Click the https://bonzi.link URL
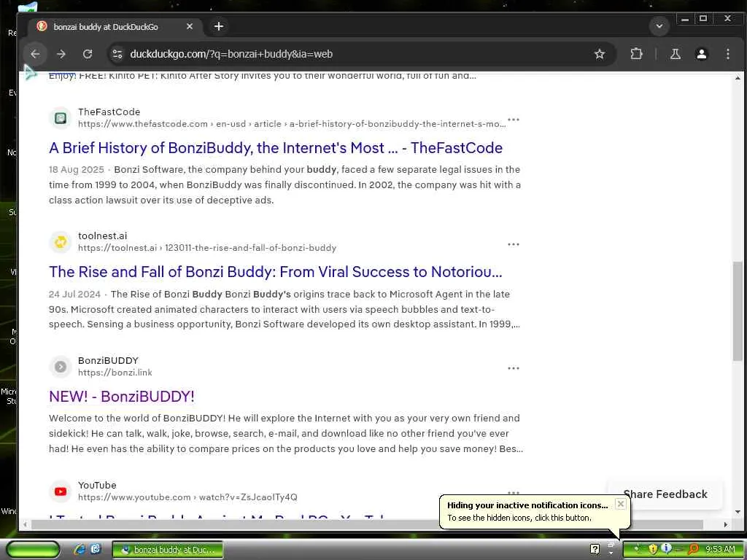The image size is (747, 560). 115,373
